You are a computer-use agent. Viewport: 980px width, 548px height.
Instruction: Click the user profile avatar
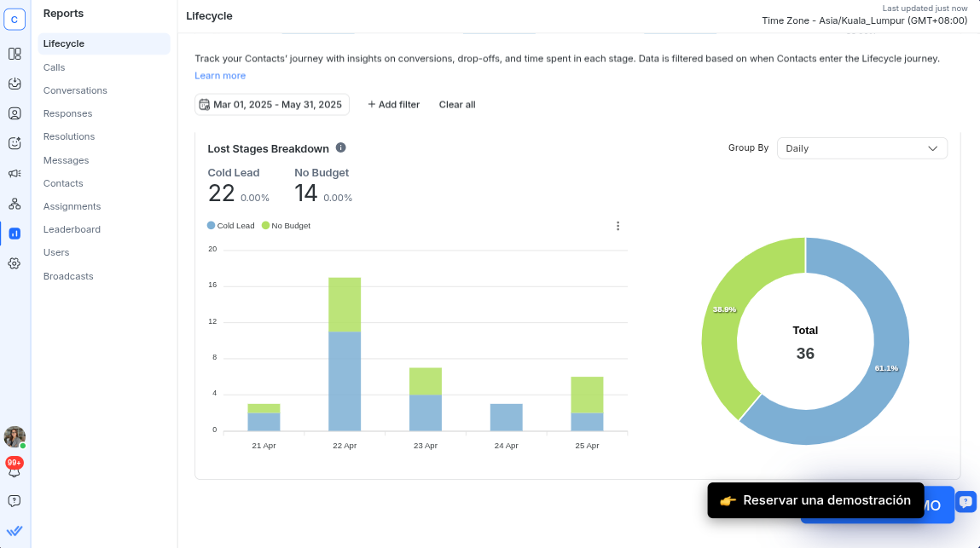point(14,436)
